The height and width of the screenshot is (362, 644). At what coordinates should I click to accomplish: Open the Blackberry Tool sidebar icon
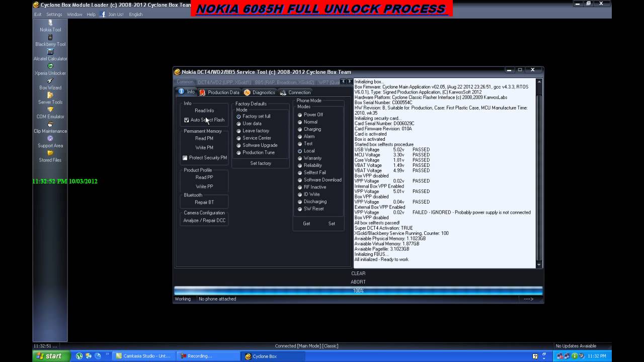[50, 37]
